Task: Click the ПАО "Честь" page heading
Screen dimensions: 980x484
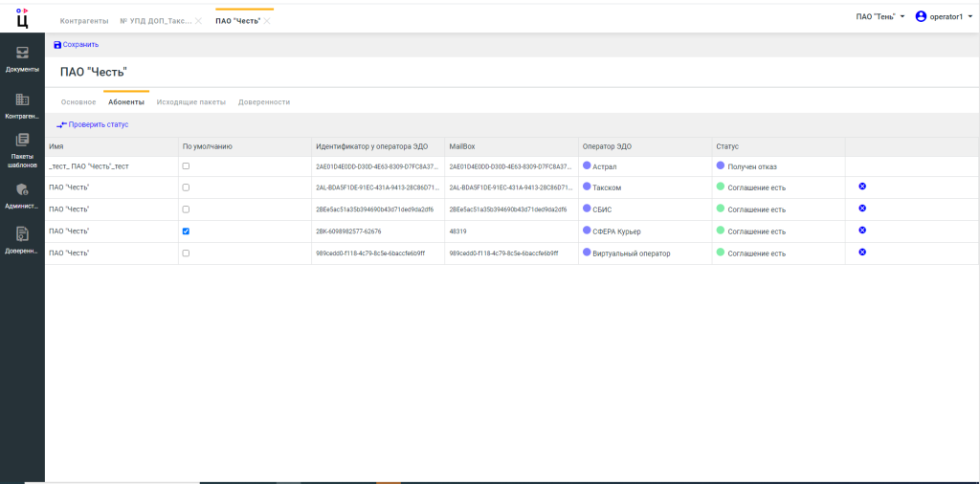Action: click(94, 73)
